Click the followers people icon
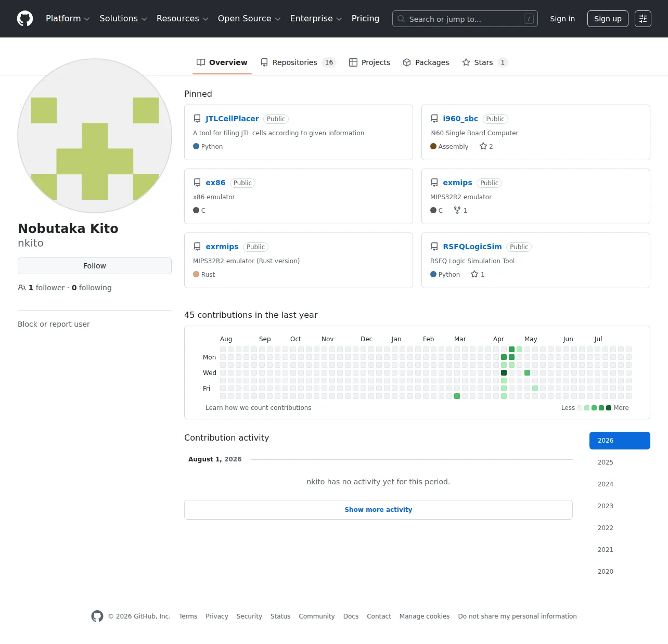 [22, 288]
